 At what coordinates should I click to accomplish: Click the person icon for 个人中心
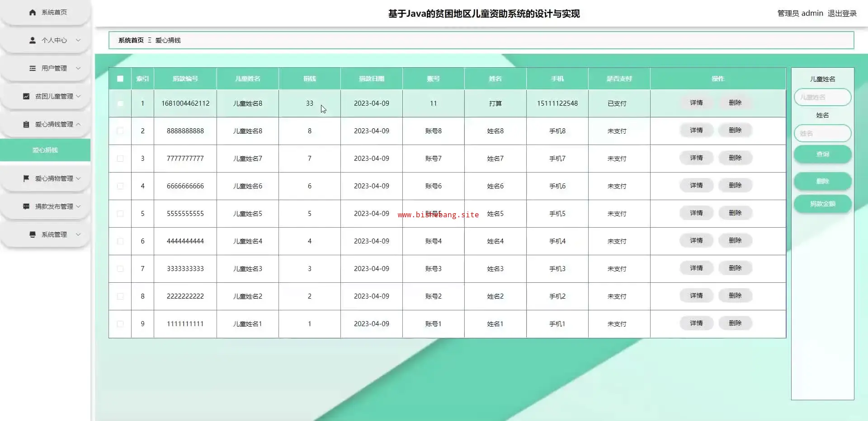click(x=33, y=40)
